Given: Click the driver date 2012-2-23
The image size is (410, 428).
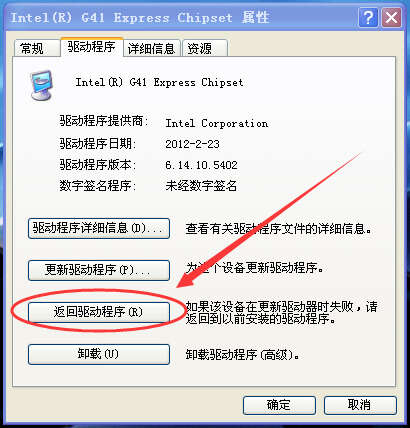Looking at the screenshot, I should coord(192,144).
